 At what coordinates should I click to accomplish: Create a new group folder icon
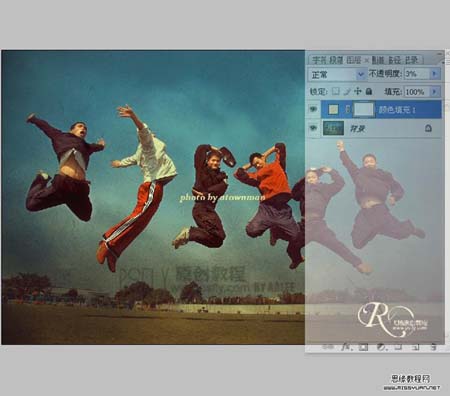coord(398,347)
